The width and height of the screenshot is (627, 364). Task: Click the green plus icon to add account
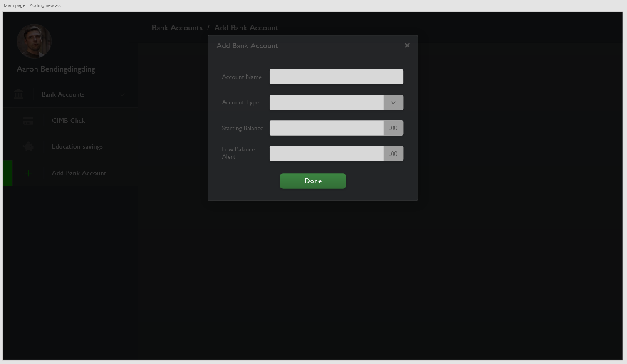(28, 173)
